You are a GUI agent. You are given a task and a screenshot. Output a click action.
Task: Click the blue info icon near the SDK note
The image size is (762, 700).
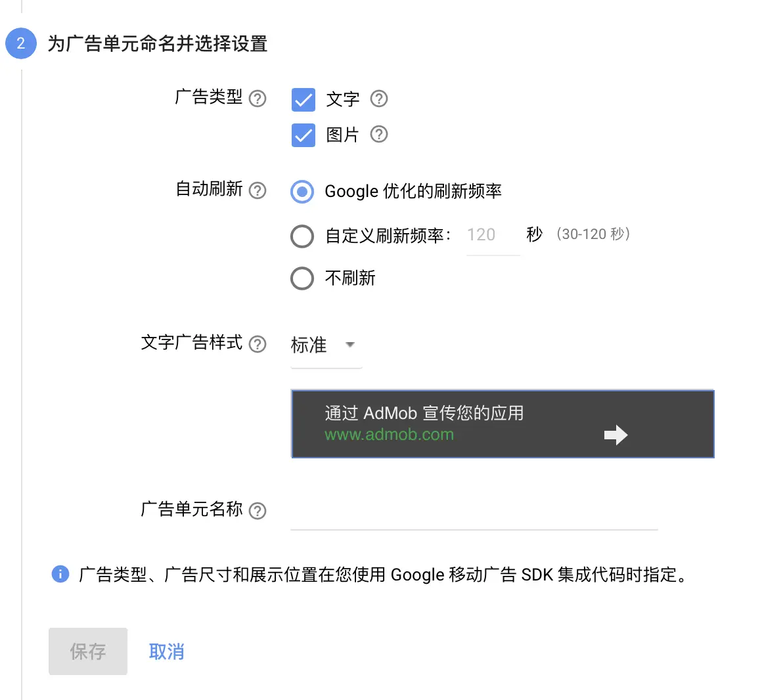(x=60, y=574)
